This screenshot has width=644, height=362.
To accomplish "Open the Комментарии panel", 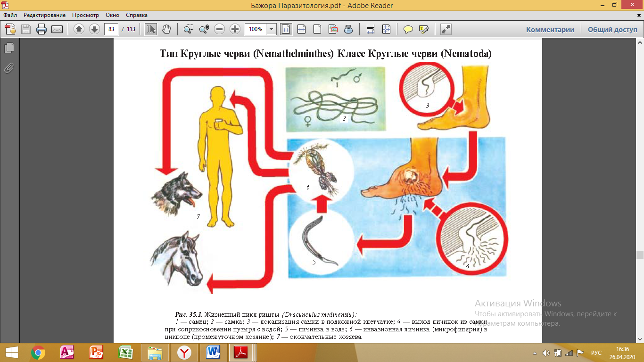I will click(550, 29).
